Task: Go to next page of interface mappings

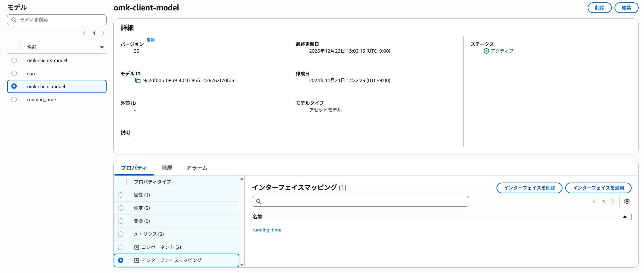Action: coord(613,201)
